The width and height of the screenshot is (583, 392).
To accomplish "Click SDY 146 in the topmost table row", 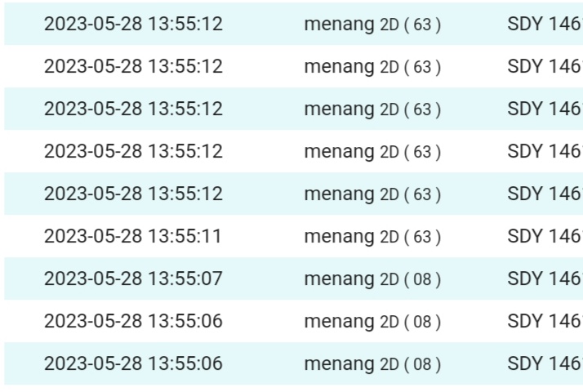I will tap(544, 24).
